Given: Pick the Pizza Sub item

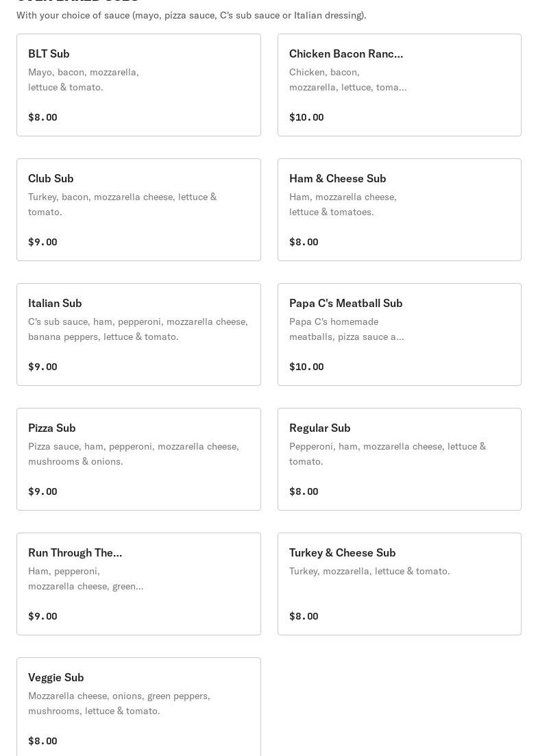Looking at the screenshot, I should coord(139,459).
